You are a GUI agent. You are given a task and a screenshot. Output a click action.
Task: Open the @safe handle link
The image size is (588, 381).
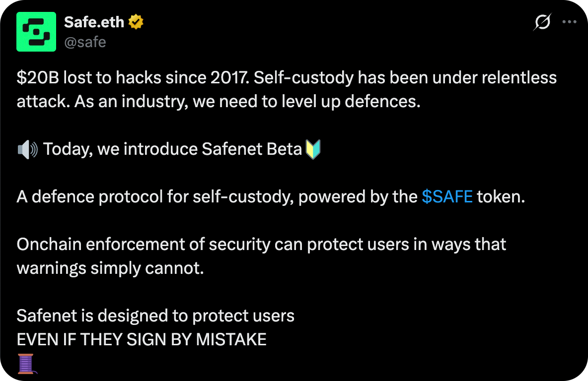tap(85, 42)
